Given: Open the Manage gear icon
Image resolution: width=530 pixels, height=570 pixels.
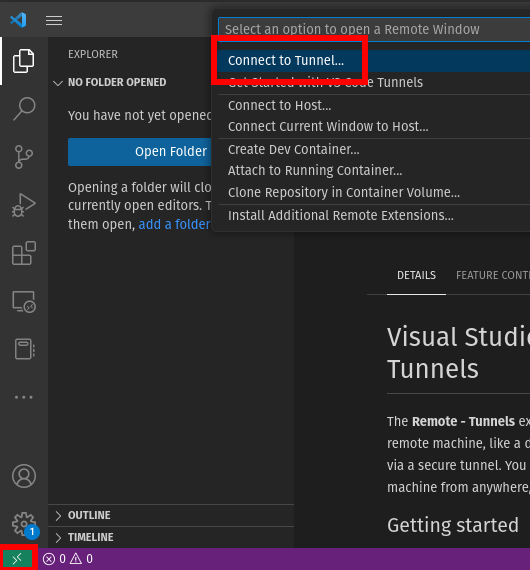Looking at the screenshot, I should (x=24, y=524).
